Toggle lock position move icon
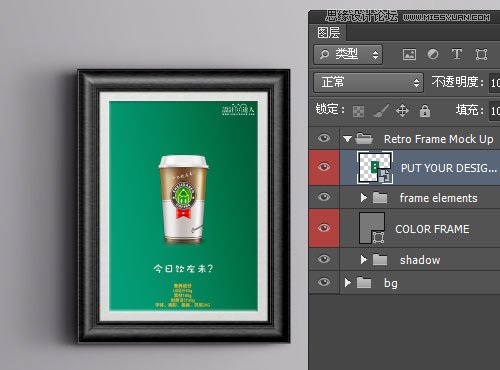This screenshot has width=500, height=370. pos(402,111)
